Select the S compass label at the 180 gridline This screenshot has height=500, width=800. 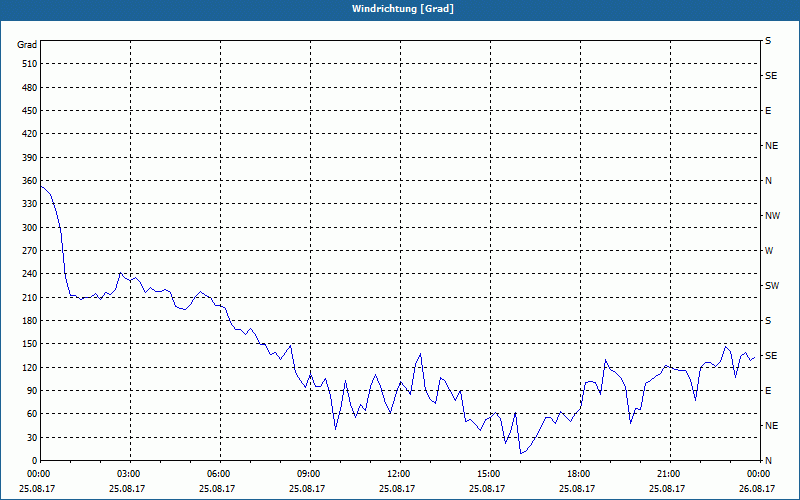point(768,320)
